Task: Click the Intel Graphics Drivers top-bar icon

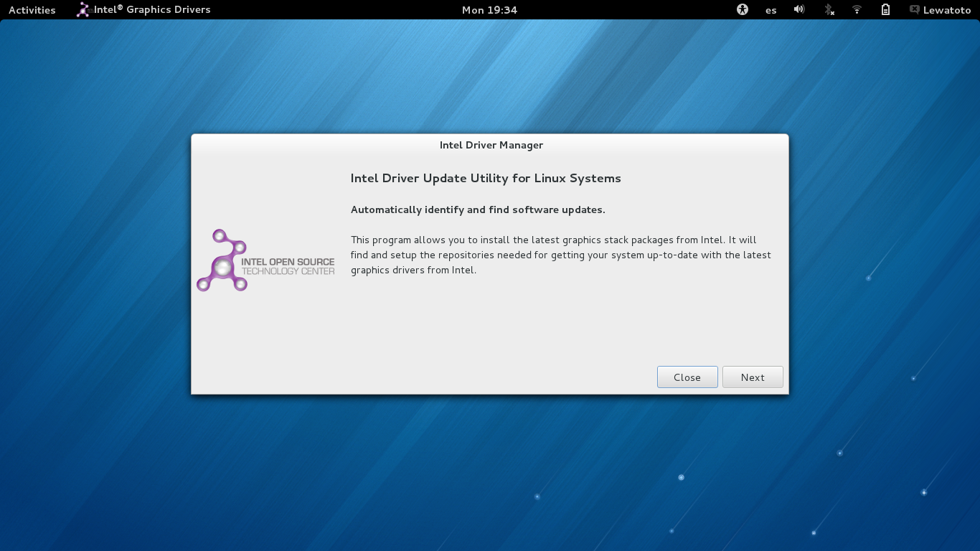Action: 83,10
